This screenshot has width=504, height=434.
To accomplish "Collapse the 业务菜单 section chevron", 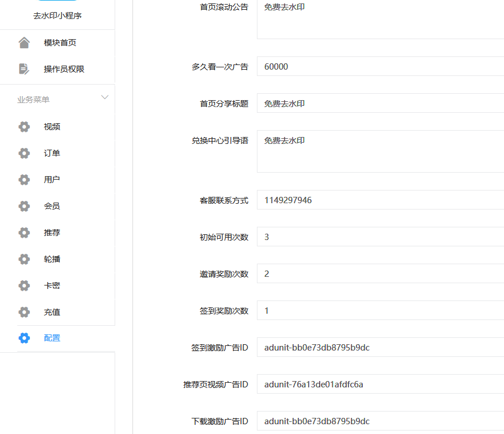I will [104, 97].
